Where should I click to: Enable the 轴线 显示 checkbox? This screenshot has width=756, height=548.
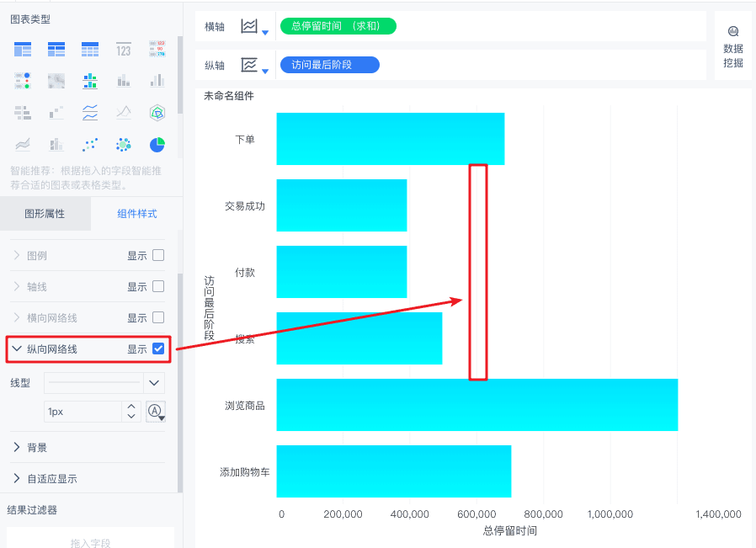158,286
